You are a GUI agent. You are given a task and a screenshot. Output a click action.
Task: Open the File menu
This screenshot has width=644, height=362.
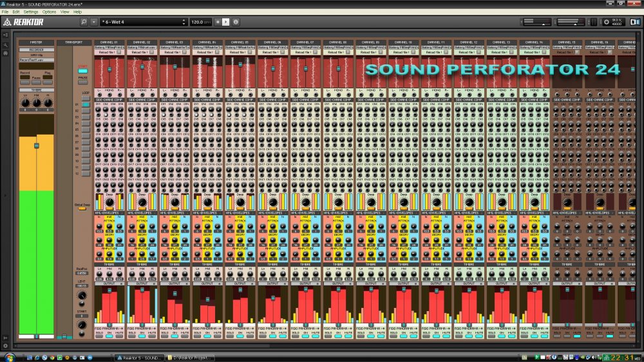click(5, 12)
